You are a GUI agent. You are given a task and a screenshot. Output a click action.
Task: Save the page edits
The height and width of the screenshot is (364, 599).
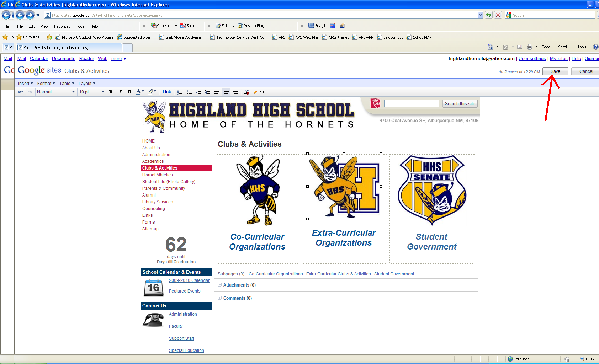(555, 71)
